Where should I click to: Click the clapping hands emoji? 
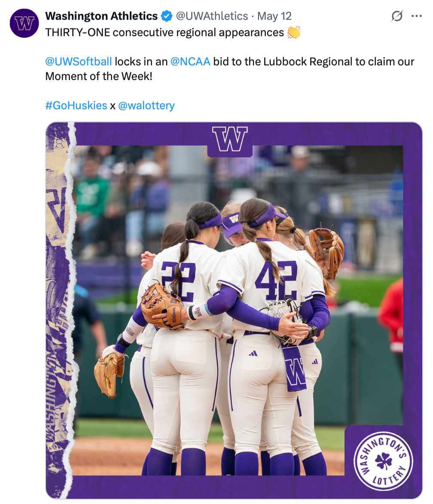click(294, 32)
